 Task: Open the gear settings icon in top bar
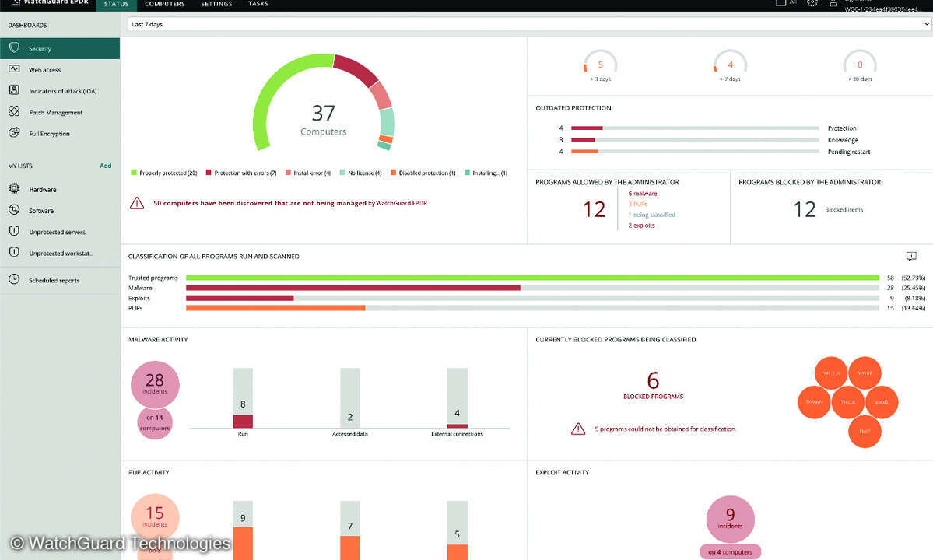812,3
